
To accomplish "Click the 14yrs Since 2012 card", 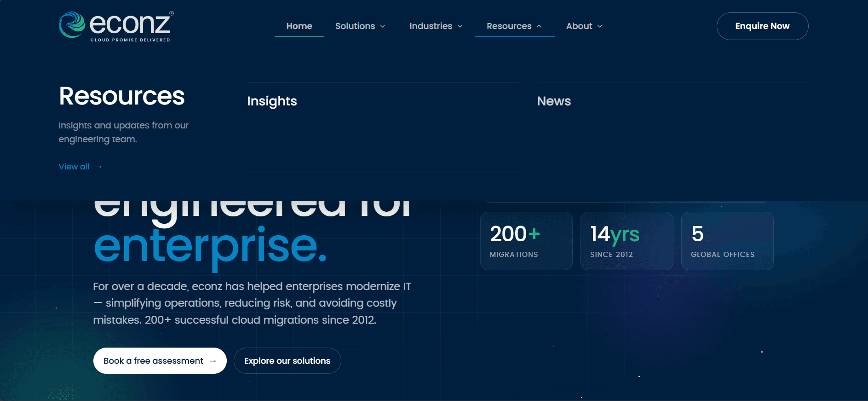I will click(627, 241).
